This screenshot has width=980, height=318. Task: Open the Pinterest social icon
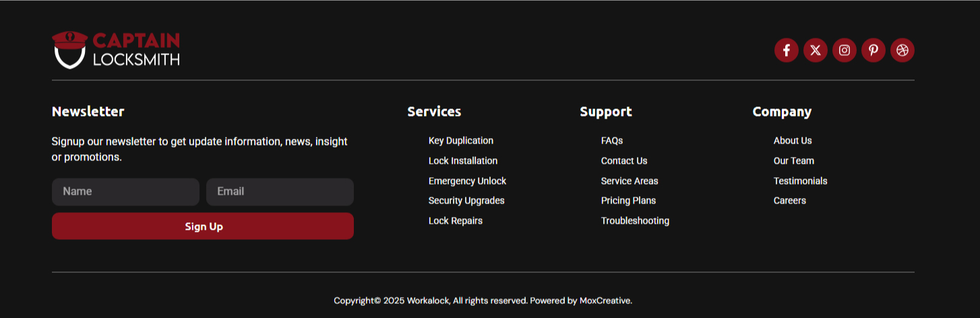click(873, 50)
